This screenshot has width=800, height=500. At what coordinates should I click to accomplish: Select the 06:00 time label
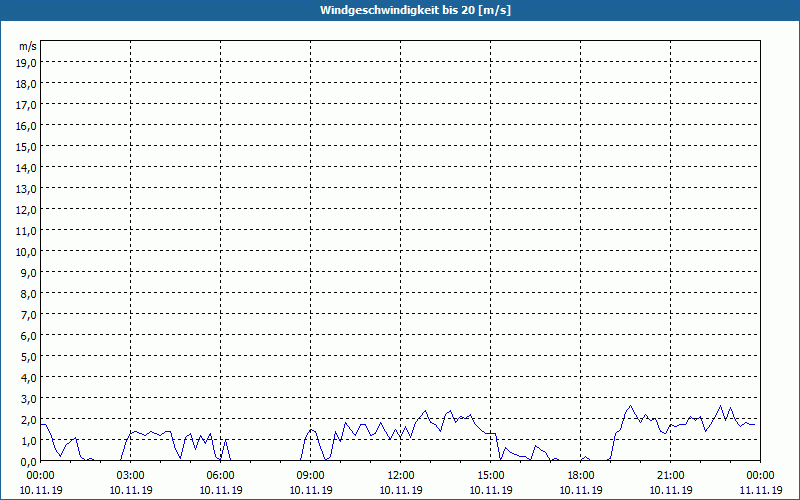[x=220, y=476]
